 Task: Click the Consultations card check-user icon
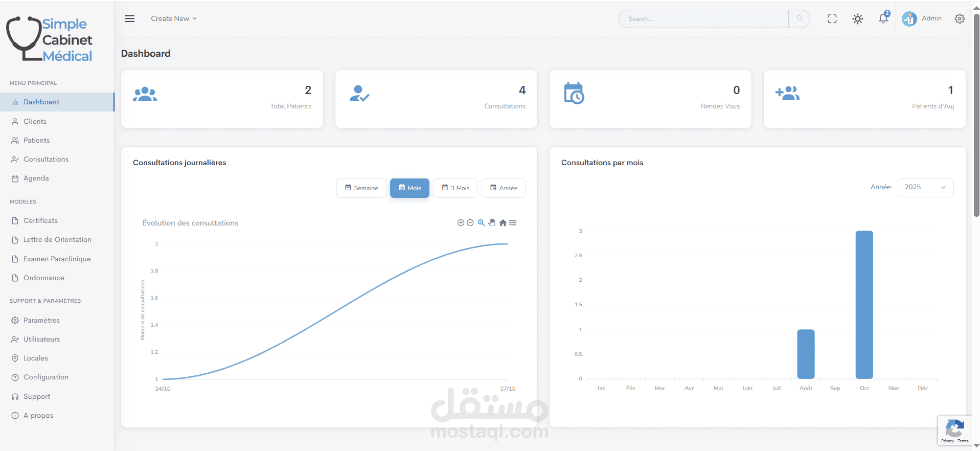point(359,94)
